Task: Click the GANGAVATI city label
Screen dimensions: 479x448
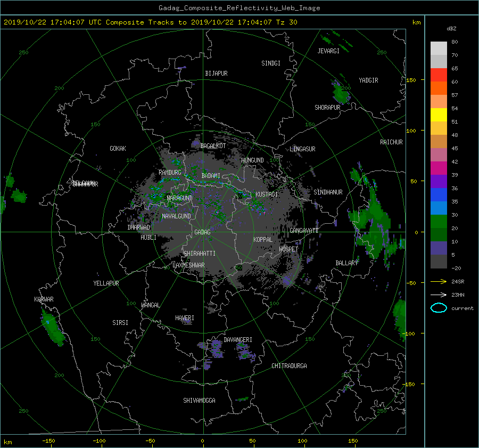Action: (304, 230)
